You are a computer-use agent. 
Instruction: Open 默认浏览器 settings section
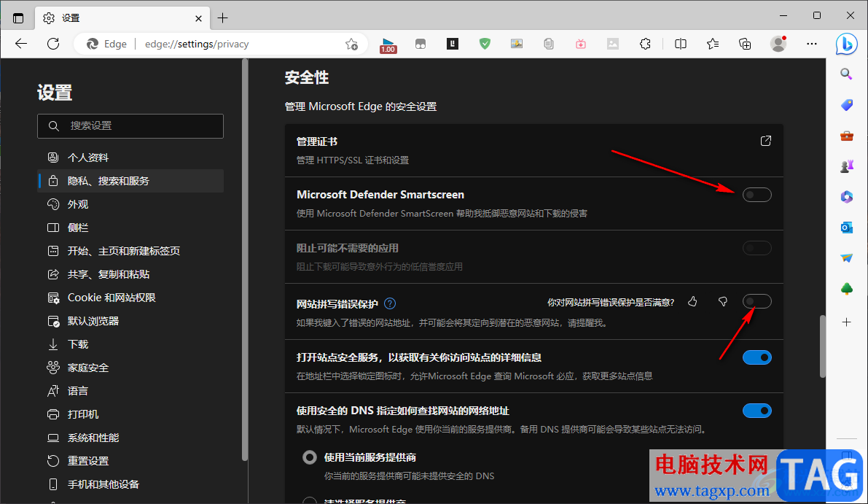tap(130, 321)
